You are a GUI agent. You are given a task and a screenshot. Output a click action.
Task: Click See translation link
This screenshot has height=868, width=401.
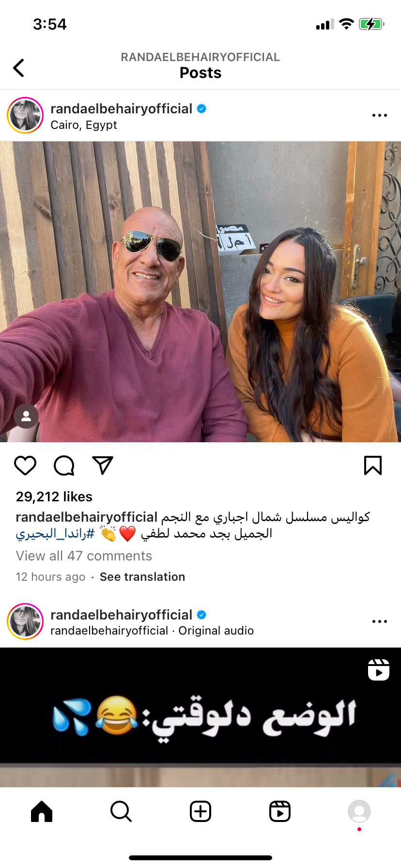[142, 577]
